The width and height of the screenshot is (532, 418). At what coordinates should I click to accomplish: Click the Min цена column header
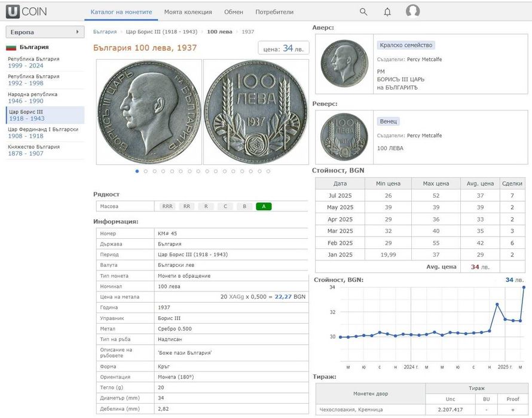point(388,183)
